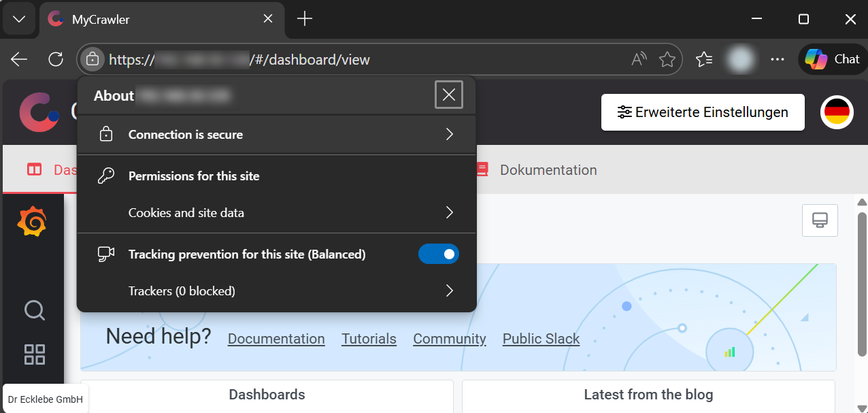Viewport: 868px width, 413px height.
Task: Activate the Read aloud icon
Action: pos(638,60)
